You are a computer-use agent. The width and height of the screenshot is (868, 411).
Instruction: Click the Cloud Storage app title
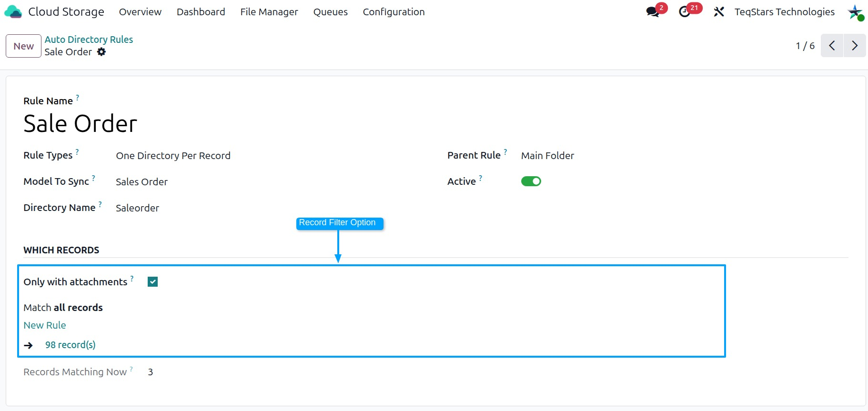tap(66, 12)
